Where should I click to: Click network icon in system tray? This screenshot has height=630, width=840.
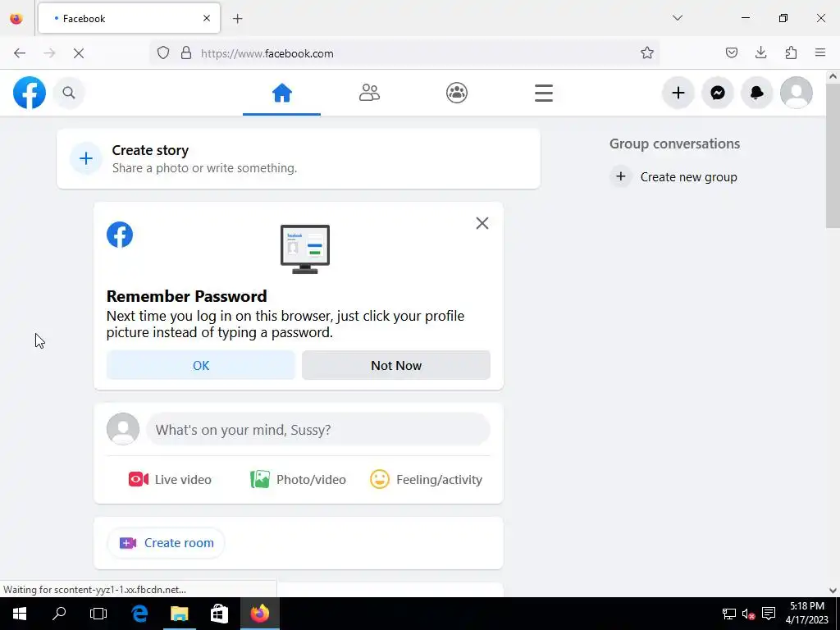[x=728, y=614]
